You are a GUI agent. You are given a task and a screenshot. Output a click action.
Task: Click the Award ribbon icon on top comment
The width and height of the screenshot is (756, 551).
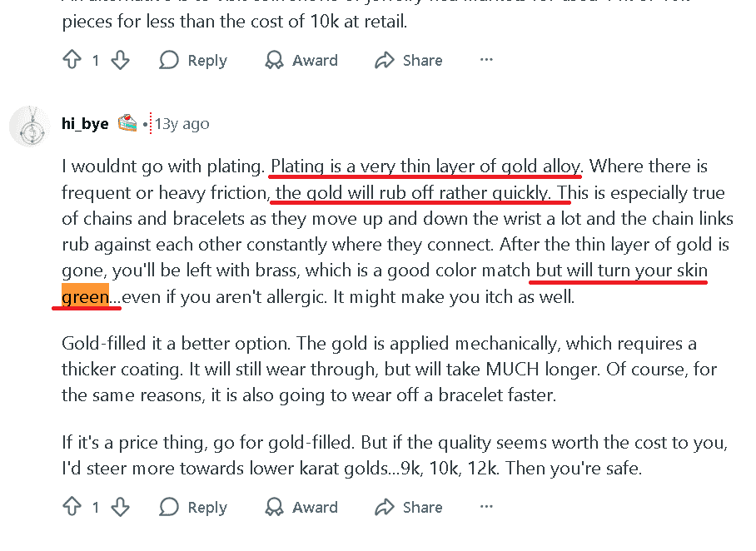pyautogui.click(x=274, y=60)
